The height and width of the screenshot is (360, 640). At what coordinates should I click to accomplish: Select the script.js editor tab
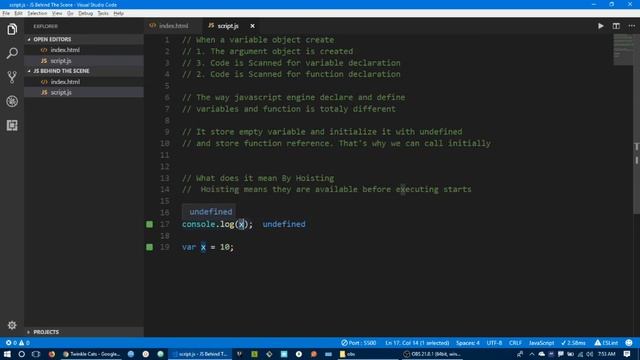231,26
